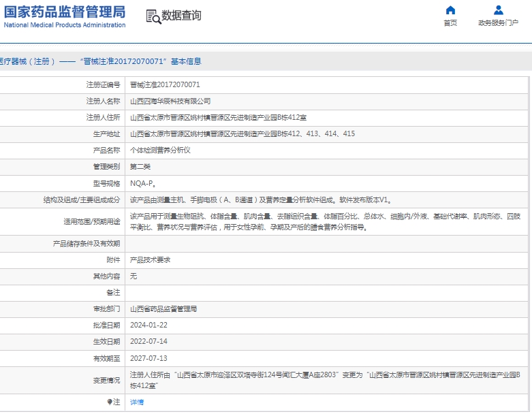This screenshot has width=532, height=414.
Task: Click the 注册证编号 row label
Action: click(103, 84)
